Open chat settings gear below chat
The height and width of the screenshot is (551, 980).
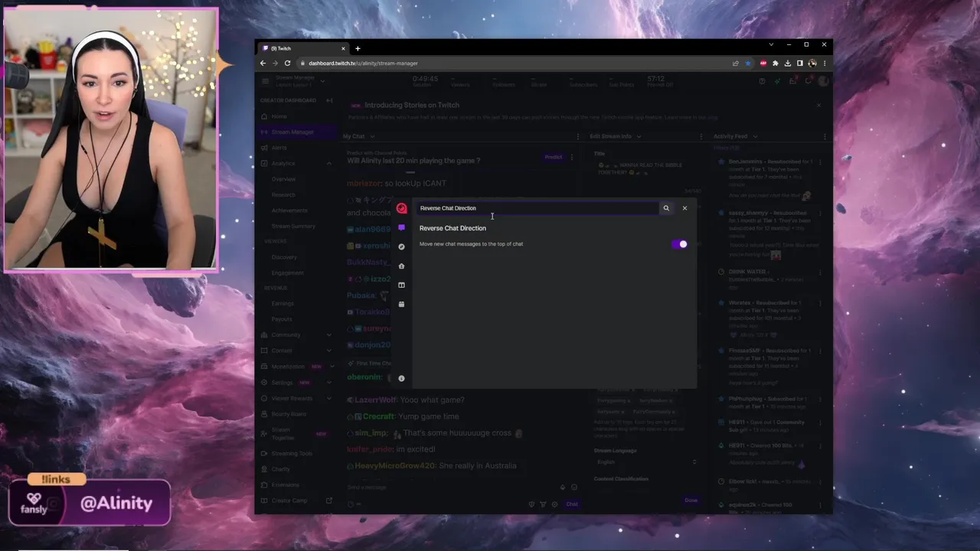[x=554, y=504]
